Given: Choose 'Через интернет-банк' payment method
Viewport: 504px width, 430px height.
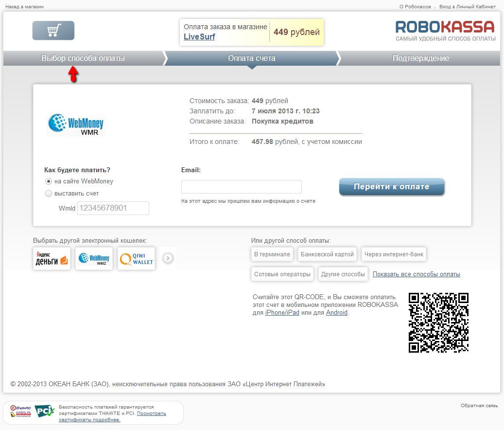Looking at the screenshot, I should click(394, 254).
